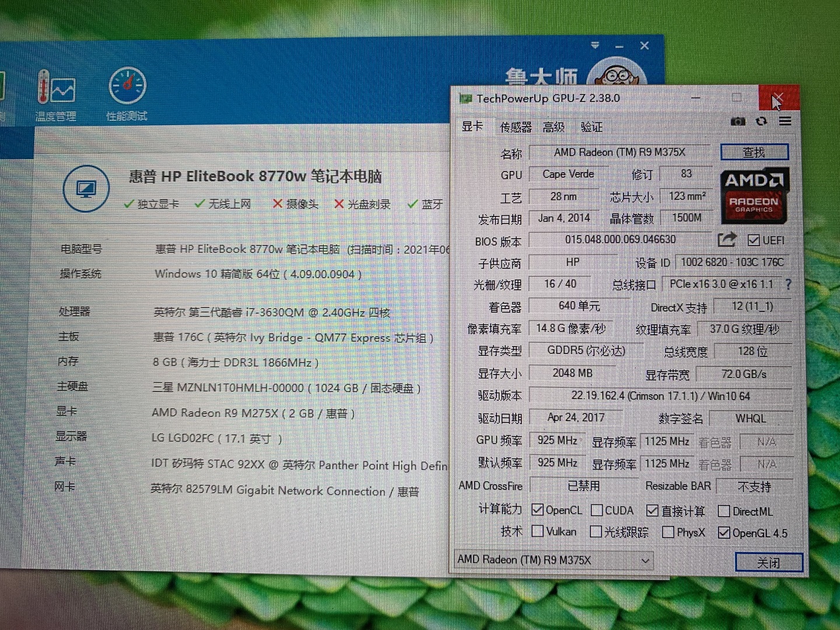The height and width of the screenshot is (630, 840).
Task: Click the BIOS version field 015.048.000.069.046630
Action: click(x=620, y=240)
